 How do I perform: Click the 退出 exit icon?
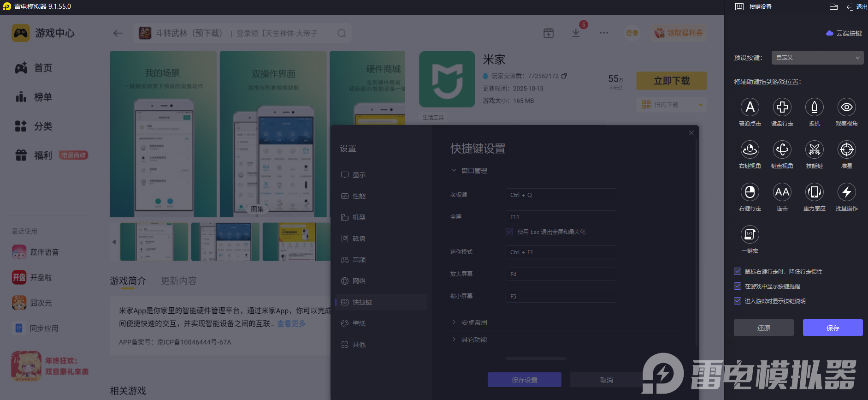click(x=850, y=7)
